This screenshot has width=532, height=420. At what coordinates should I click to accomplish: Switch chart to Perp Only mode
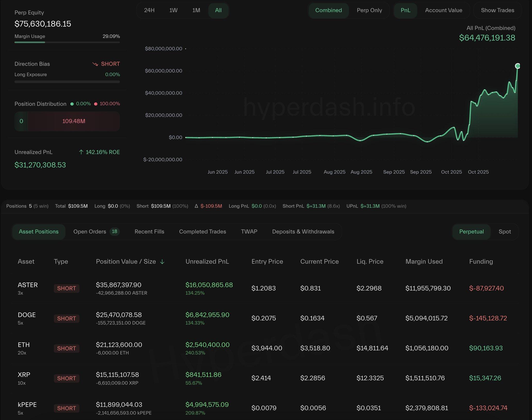click(x=369, y=10)
